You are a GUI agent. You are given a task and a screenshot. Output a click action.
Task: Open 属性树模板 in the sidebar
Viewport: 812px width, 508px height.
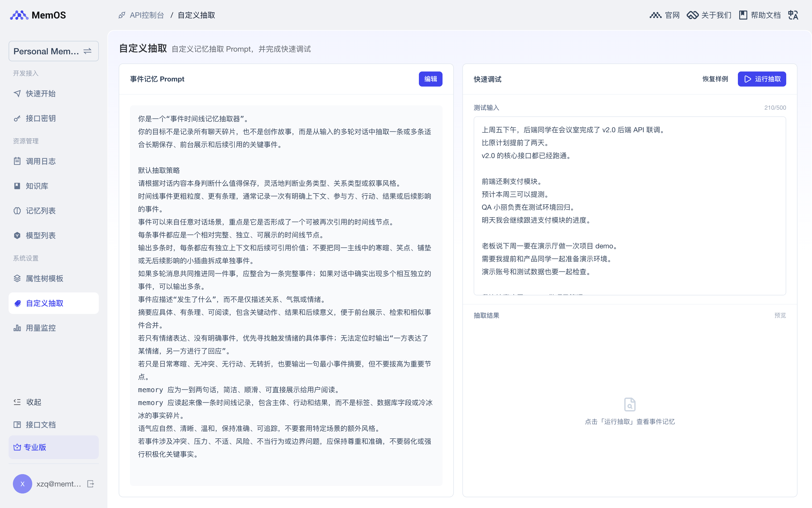(54, 278)
